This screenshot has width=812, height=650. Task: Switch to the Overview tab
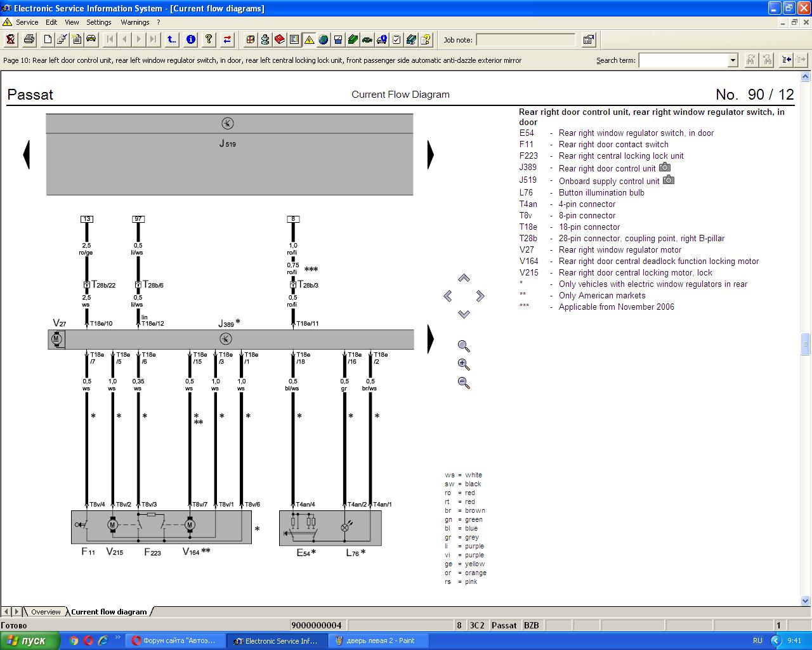(46, 612)
